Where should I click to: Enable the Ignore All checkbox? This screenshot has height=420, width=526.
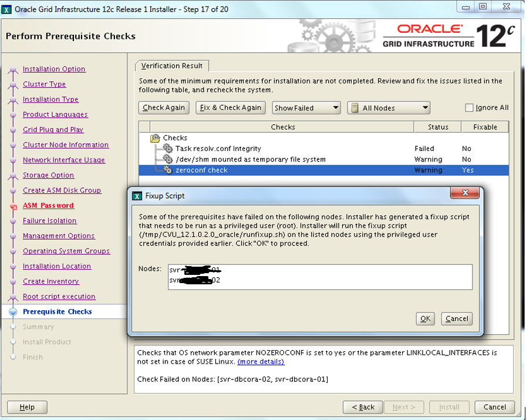[469, 107]
